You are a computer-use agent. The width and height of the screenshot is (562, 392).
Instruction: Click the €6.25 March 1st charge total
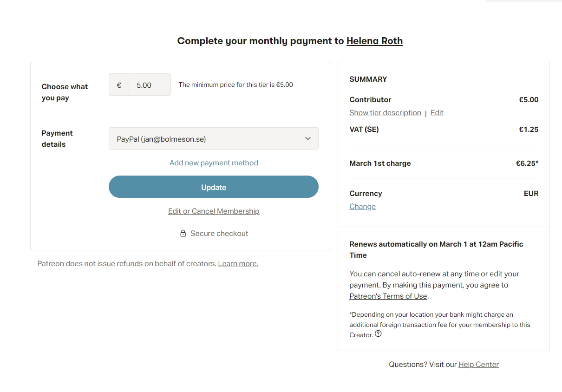coord(527,163)
